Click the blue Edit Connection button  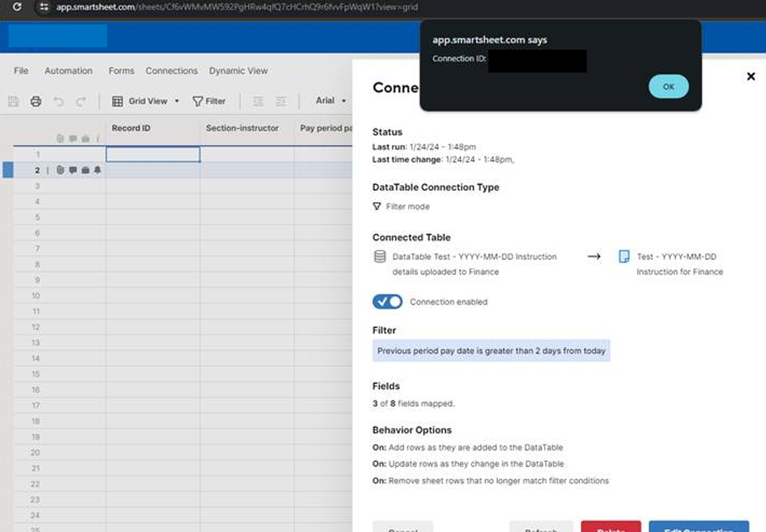coord(699,527)
